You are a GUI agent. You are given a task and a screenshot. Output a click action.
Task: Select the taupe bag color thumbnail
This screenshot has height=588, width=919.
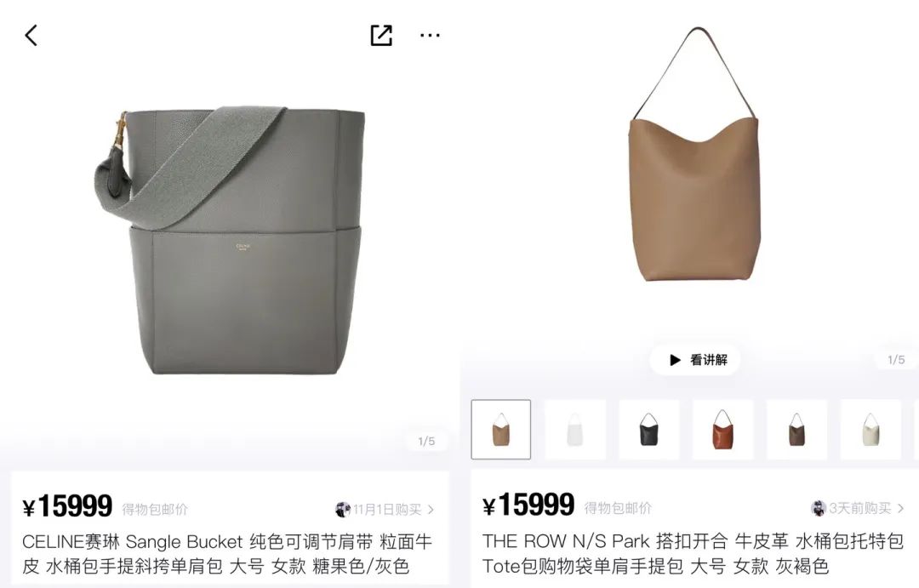tap(501, 430)
